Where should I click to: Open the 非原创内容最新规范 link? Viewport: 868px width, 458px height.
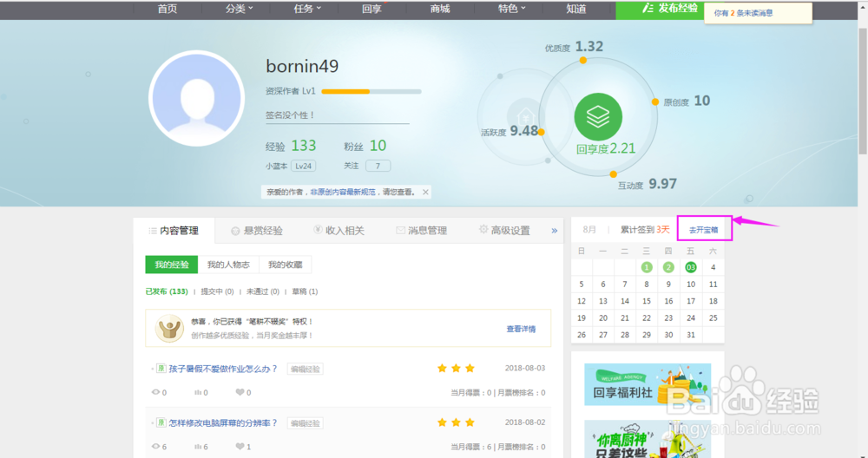[x=343, y=192]
